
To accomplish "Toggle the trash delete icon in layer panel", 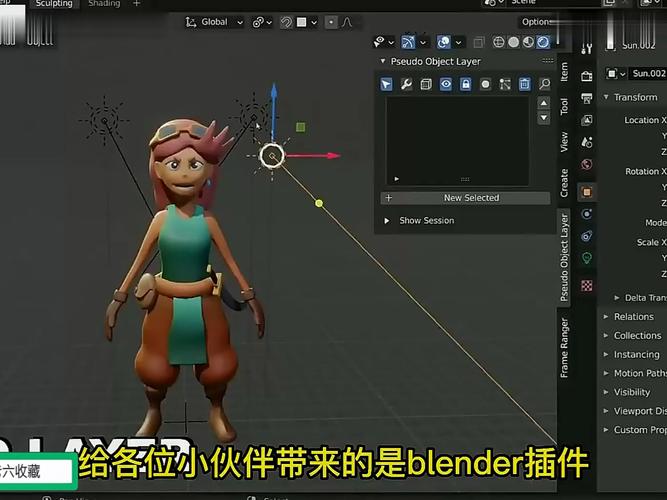I will point(524,84).
